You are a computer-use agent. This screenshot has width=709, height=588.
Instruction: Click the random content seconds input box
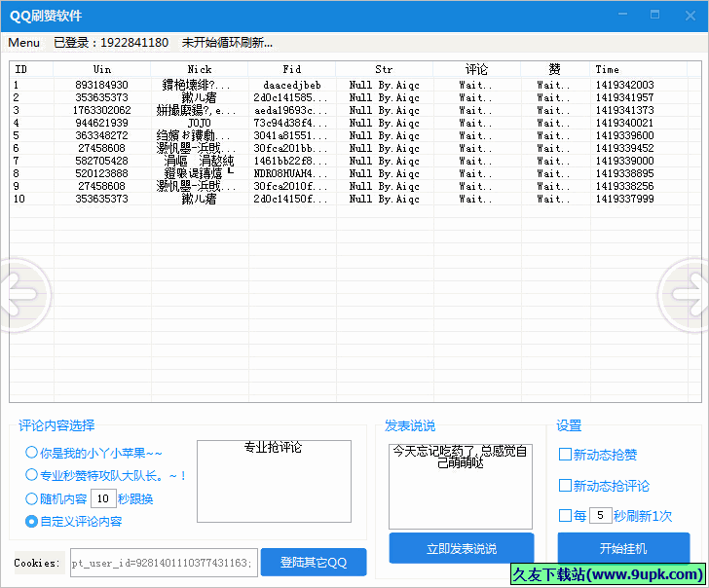click(x=103, y=499)
